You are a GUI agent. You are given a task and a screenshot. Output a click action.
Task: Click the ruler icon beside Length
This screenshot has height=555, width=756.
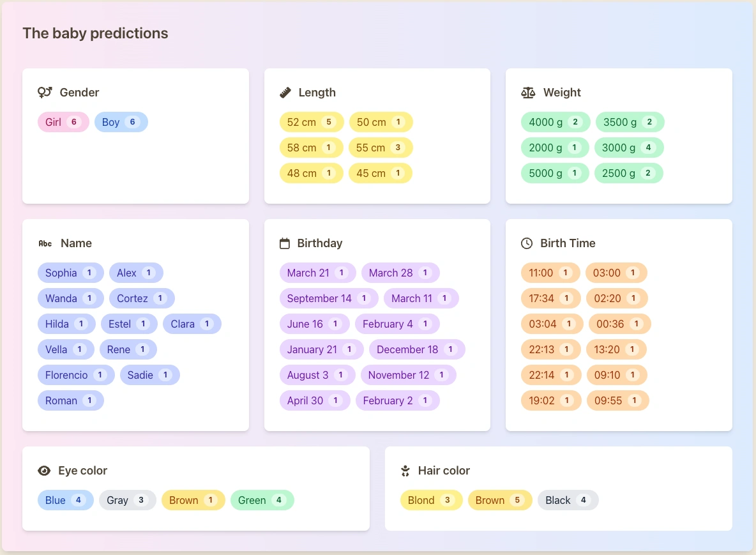pos(285,93)
